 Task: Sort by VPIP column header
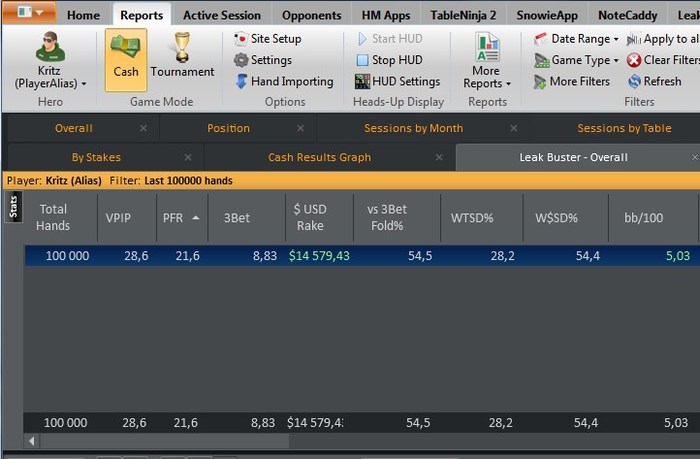click(x=118, y=218)
